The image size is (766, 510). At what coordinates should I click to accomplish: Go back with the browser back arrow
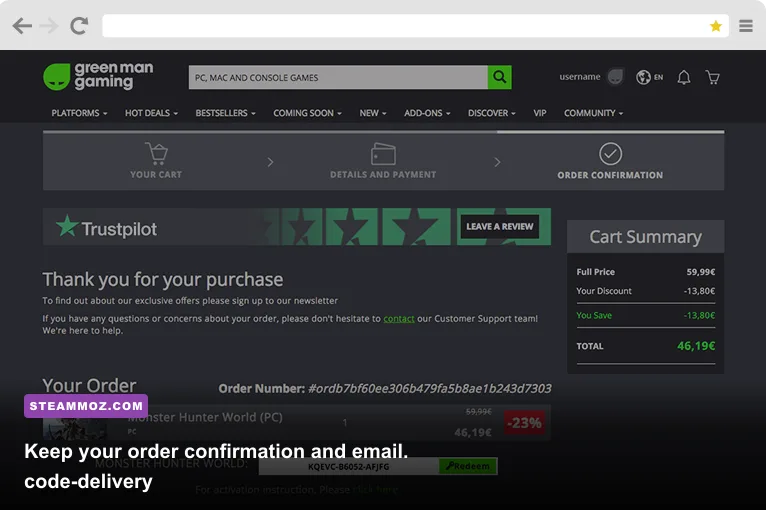click(x=22, y=26)
